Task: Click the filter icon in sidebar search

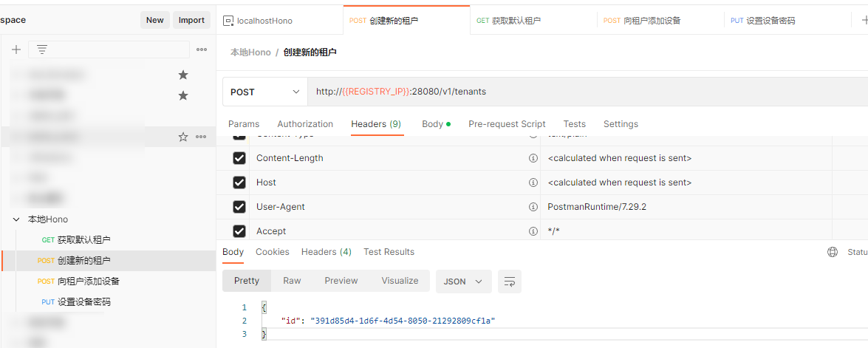Action: 42,50
